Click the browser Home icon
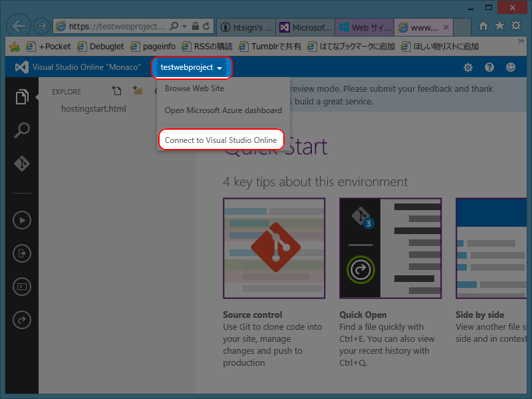Screen dimensions: 532x399 coord(483,26)
